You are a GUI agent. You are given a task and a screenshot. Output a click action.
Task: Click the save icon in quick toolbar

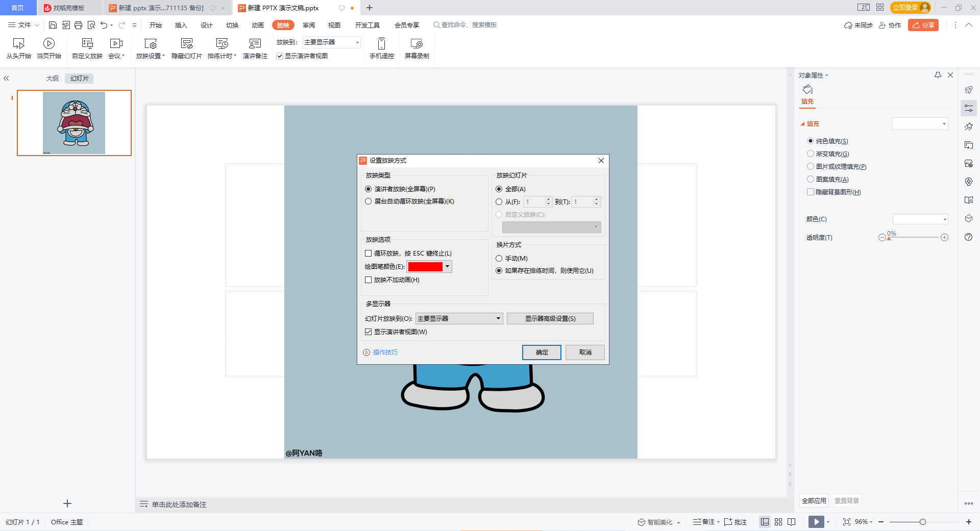(53, 25)
